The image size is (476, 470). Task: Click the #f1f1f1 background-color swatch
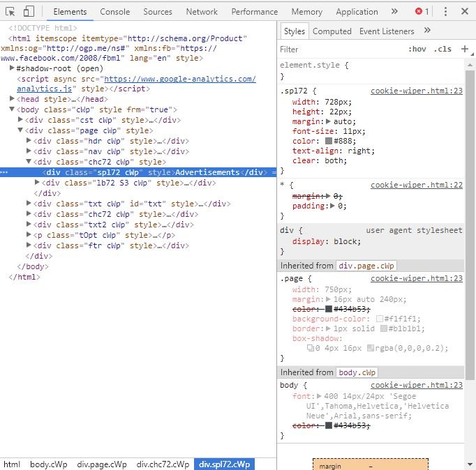click(380, 319)
